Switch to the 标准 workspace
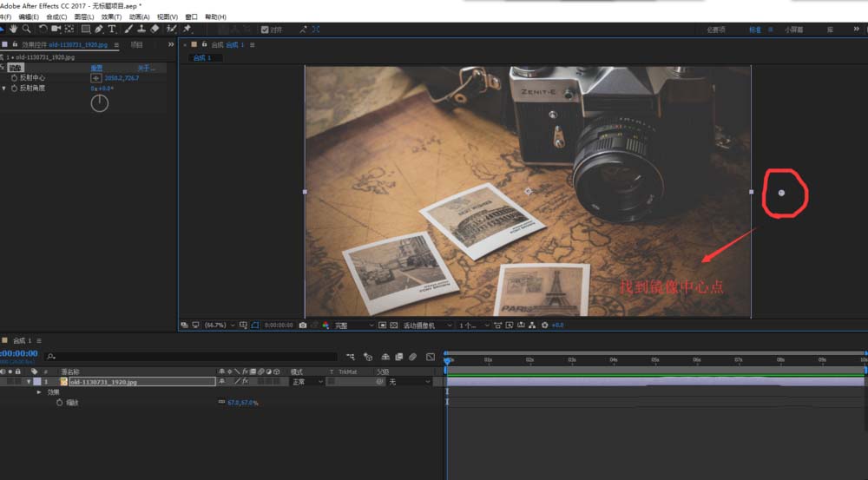 pyautogui.click(x=754, y=30)
